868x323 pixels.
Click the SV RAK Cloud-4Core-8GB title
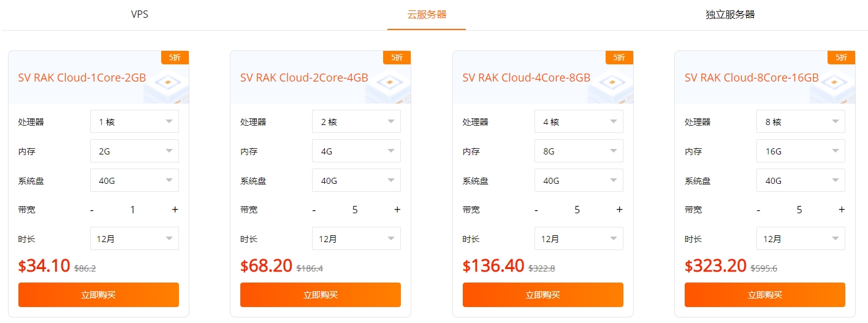coord(527,78)
